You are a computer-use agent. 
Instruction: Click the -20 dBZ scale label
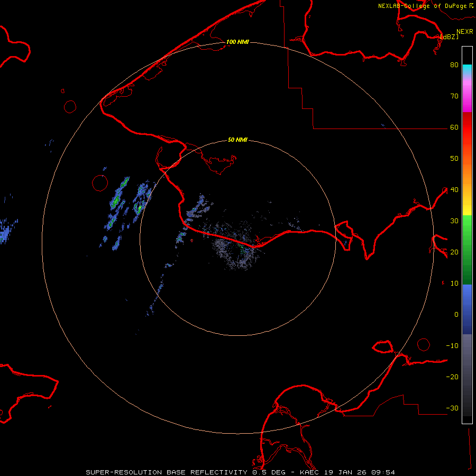pyautogui.click(x=452, y=377)
